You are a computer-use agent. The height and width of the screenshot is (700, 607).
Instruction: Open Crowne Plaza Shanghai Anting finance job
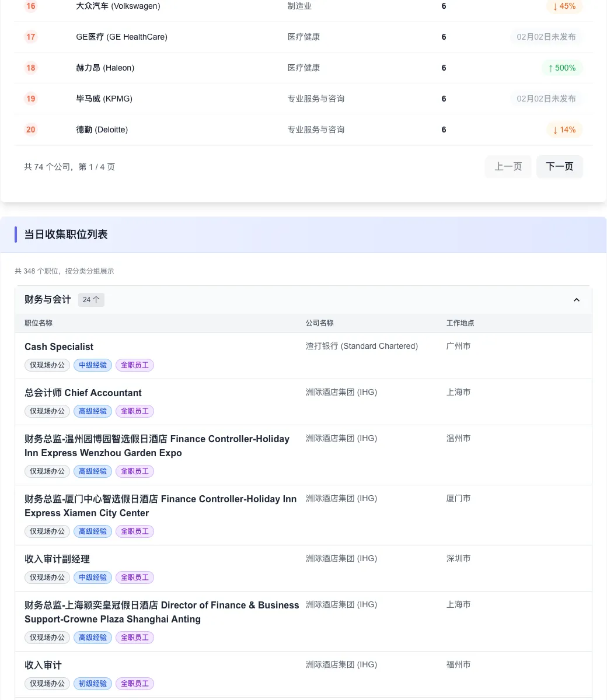[x=162, y=612]
